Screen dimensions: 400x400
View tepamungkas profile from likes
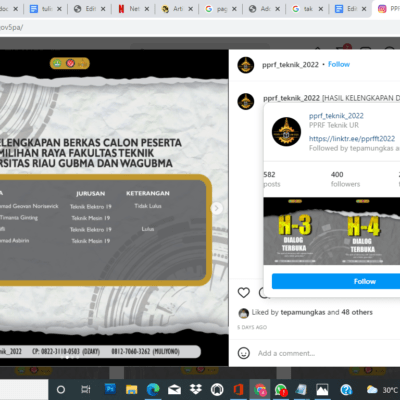tap(303, 312)
